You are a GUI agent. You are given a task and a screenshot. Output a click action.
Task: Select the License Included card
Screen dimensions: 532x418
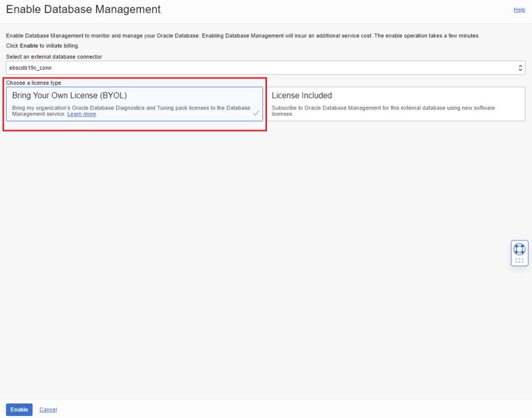pos(397,103)
